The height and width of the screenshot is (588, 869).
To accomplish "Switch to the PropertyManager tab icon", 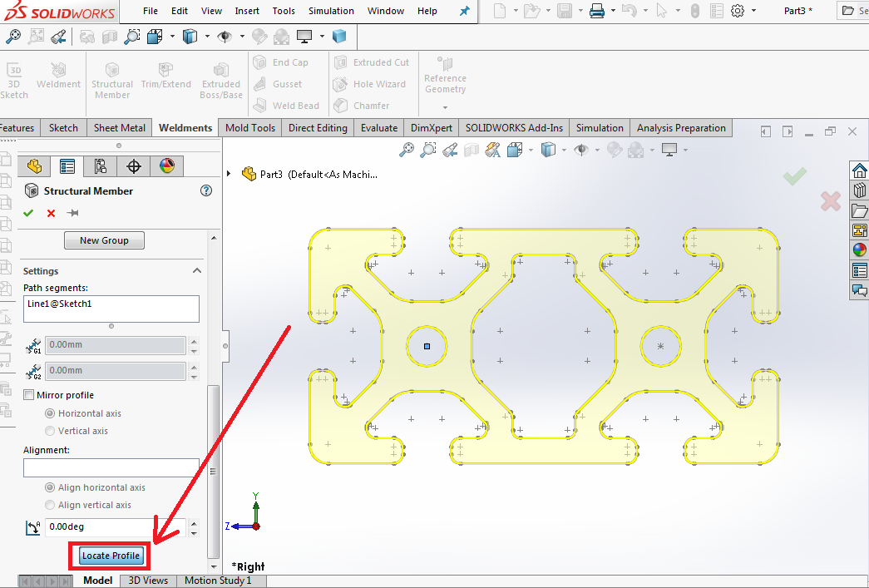I will point(67,166).
